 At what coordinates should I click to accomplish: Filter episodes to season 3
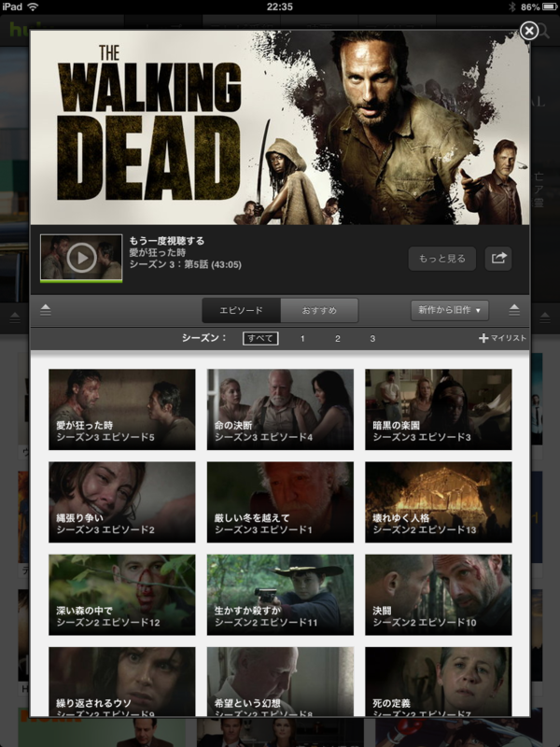coord(372,339)
